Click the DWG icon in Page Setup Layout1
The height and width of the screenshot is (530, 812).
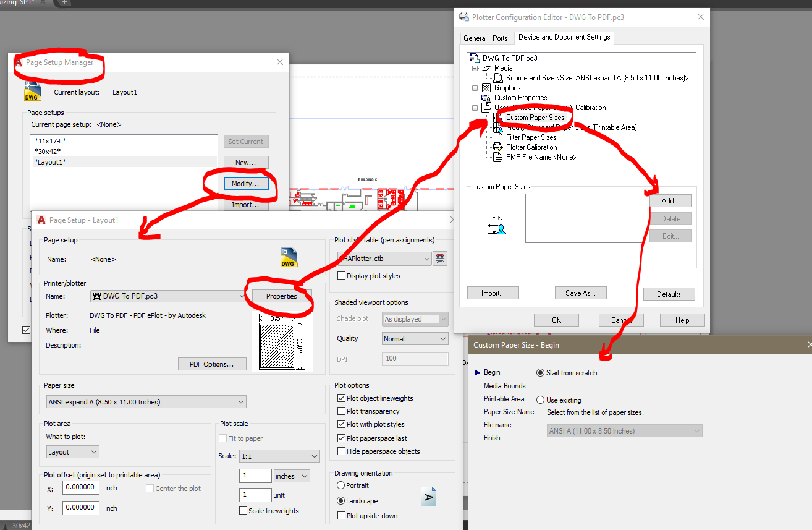pyautogui.click(x=289, y=257)
